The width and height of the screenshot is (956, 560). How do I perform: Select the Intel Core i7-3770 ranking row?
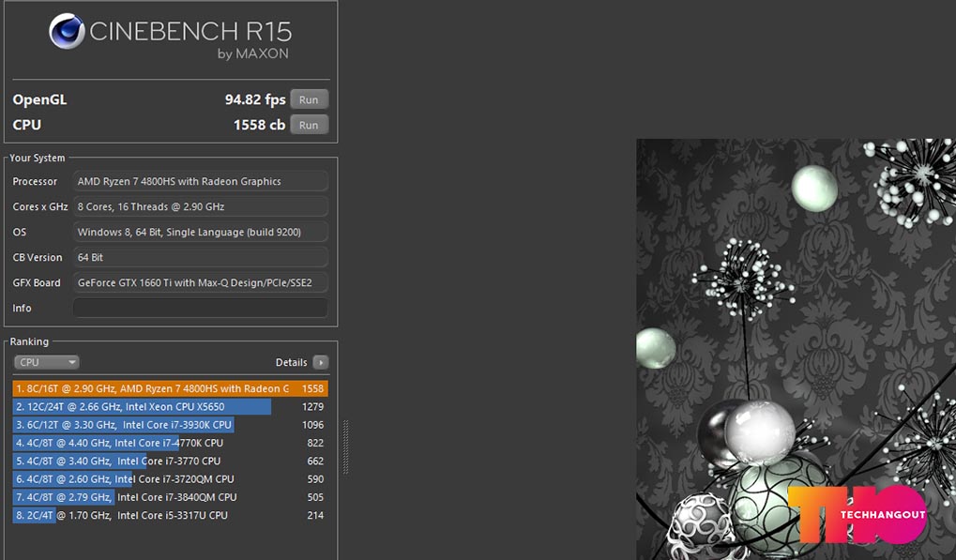click(x=170, y=462)
